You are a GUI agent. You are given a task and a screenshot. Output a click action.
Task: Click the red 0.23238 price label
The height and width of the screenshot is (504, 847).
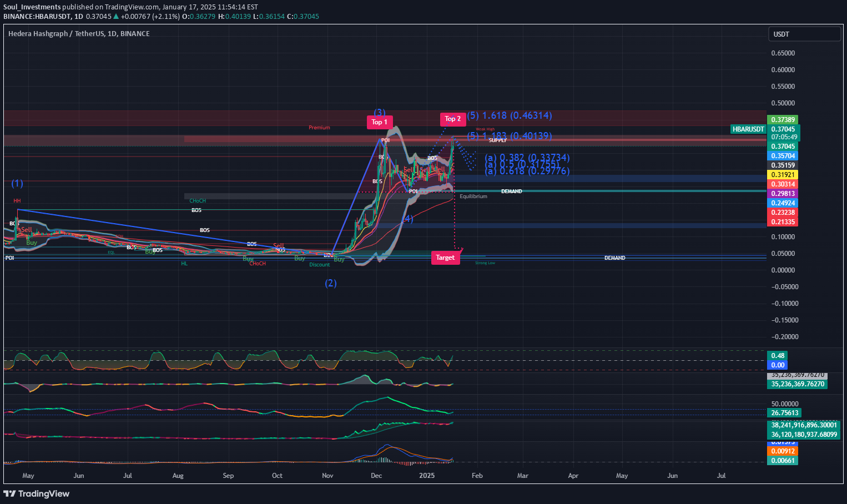coord(783,213)
